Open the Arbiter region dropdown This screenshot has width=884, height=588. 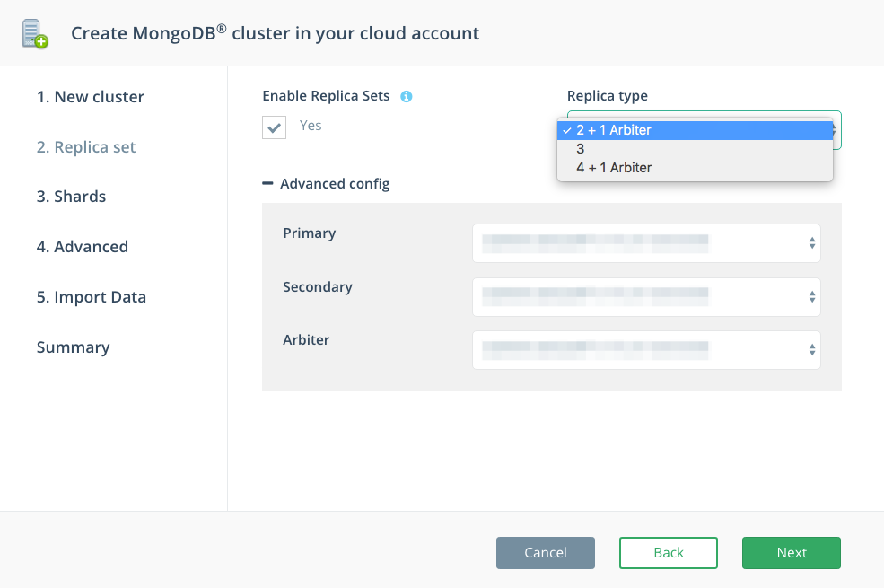(x=646, y=350)
